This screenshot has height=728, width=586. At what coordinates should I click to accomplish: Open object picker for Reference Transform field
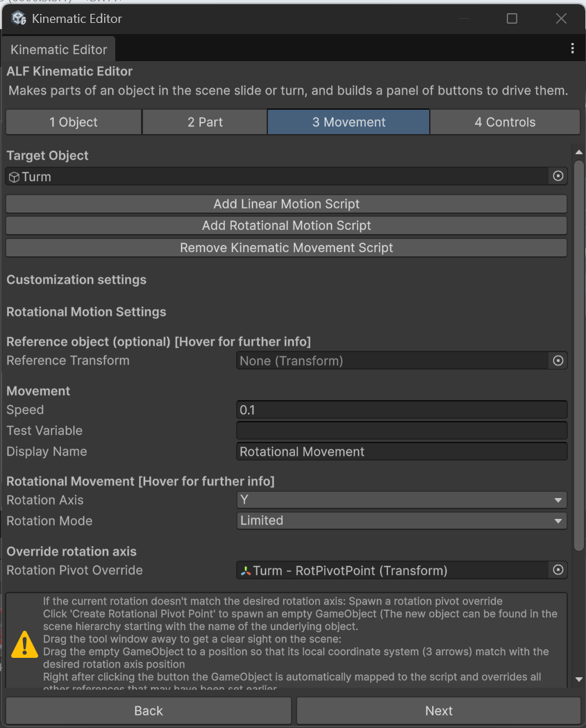click(558, 361)
